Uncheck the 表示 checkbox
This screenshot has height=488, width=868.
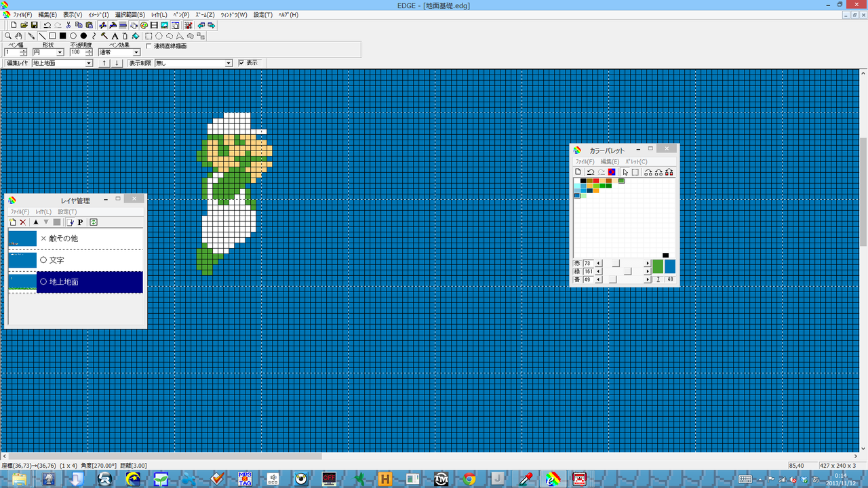pyautogui.click(x=241, y=63)
